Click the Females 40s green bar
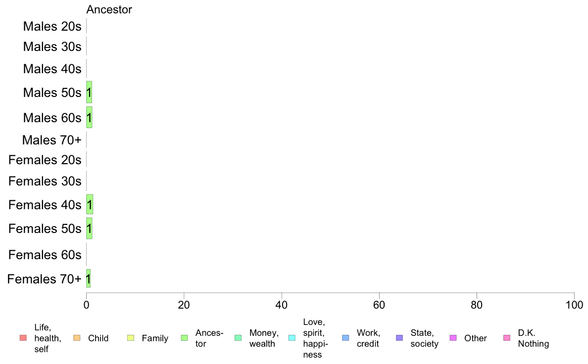This screenshot has height=364, width=588. pos(90,204)
